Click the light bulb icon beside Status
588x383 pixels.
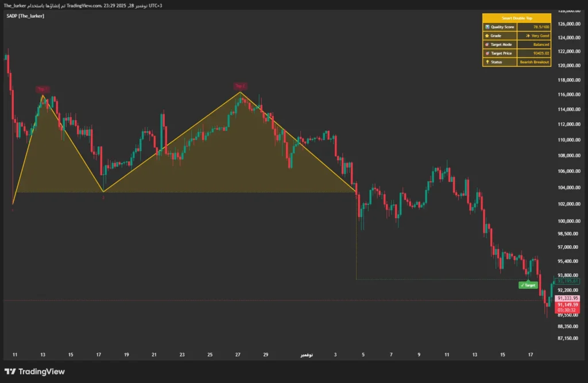[x=487, y=62]
